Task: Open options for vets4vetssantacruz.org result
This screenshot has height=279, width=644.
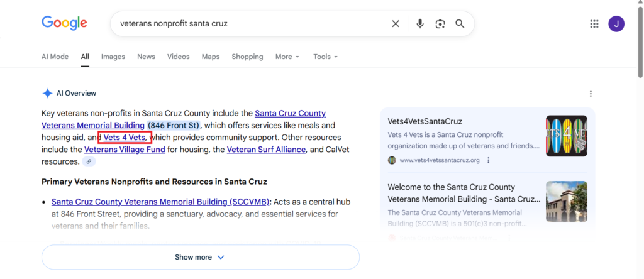Action: [489, 160]
